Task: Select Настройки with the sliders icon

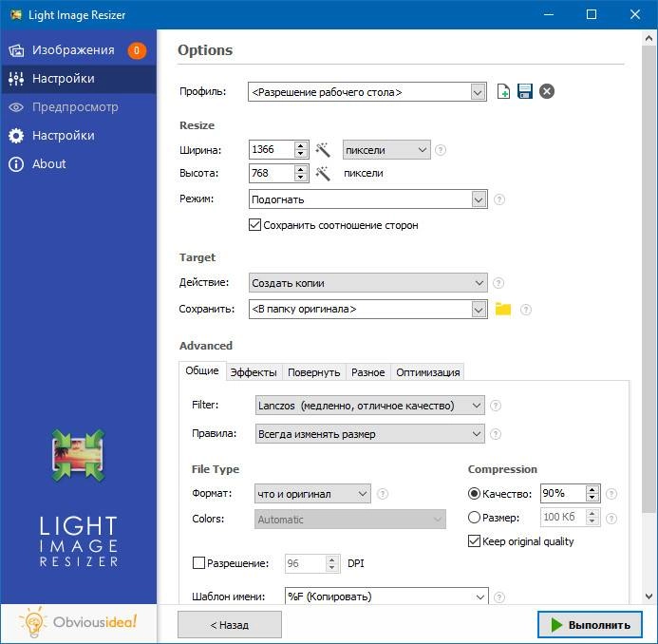Action: 79,79
